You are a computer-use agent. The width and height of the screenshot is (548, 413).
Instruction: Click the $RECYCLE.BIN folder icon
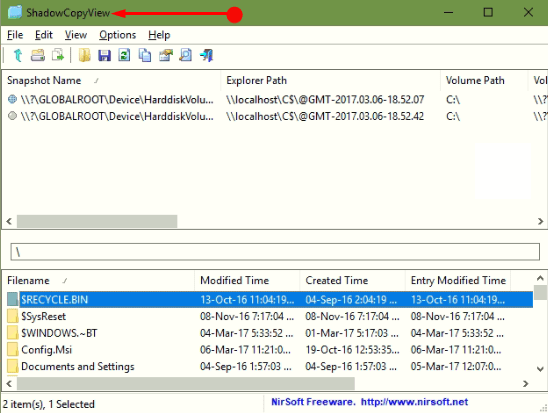click(x=13, y=299)
